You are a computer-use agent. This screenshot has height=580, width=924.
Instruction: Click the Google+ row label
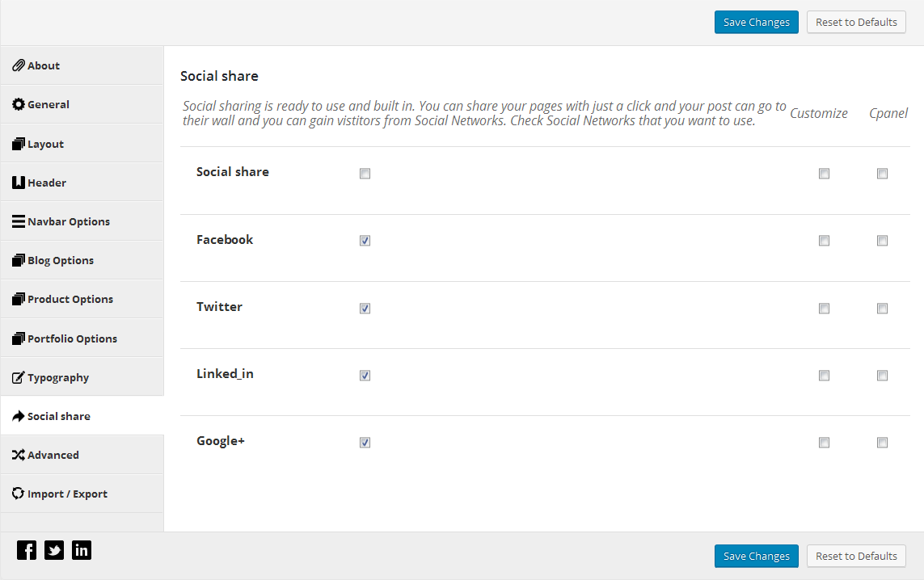click(221, 441)
